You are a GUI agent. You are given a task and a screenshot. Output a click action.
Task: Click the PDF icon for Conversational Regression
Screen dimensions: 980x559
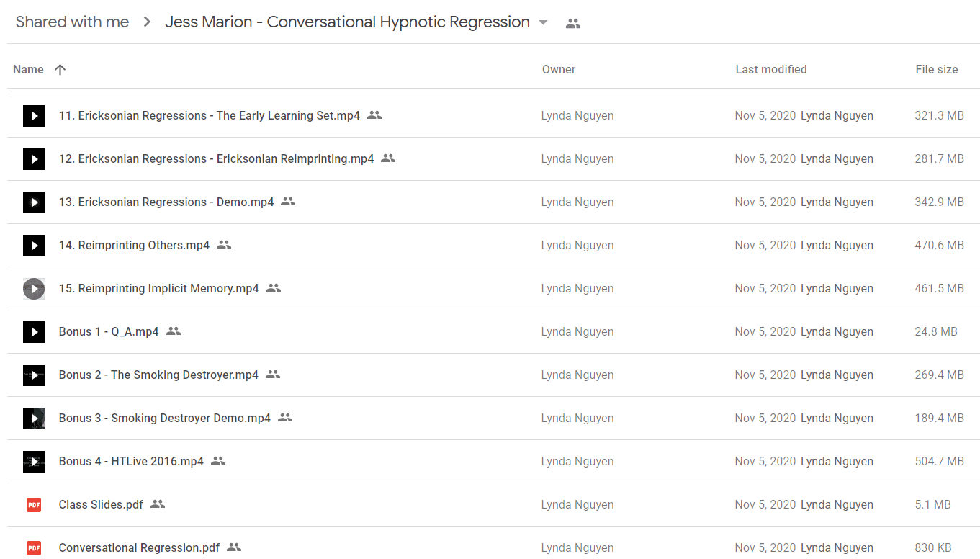click(x=34, y=548)
